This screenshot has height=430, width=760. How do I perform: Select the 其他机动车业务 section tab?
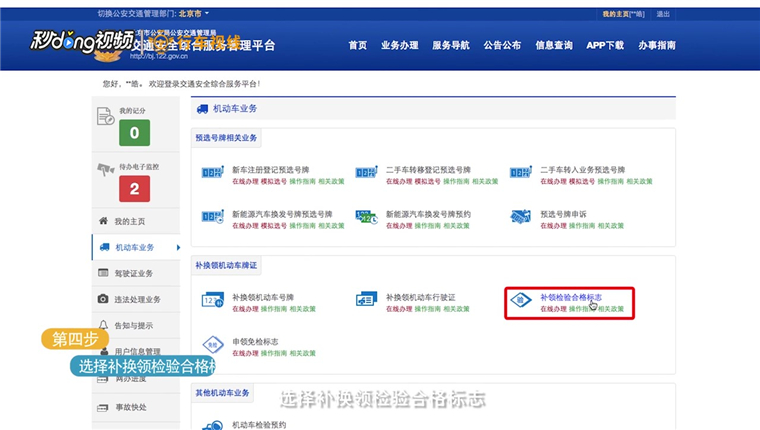tap(222, 393)
